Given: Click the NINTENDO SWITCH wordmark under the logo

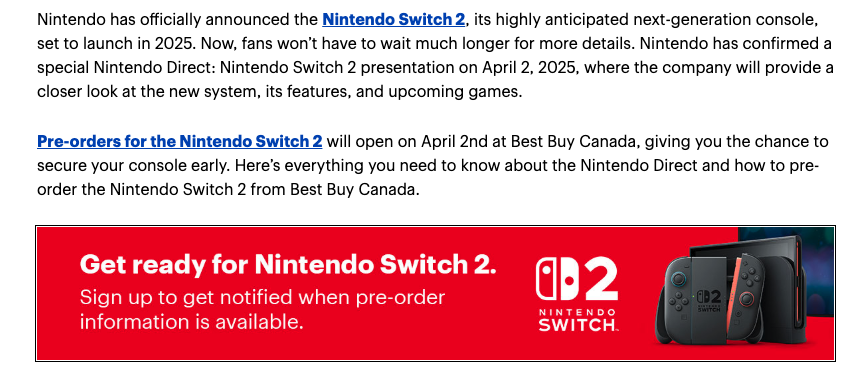Looking at the screenshot, I should pos(577,320).
